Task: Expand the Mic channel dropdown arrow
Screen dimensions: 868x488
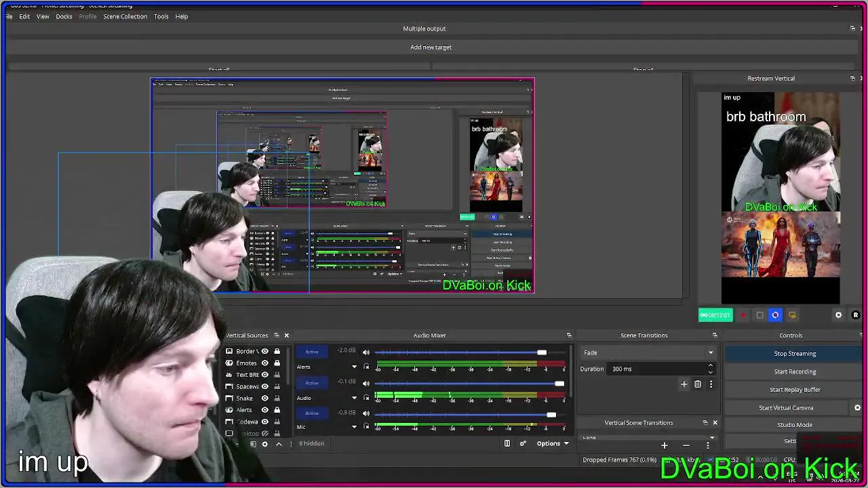Action: tap(354, 426)
